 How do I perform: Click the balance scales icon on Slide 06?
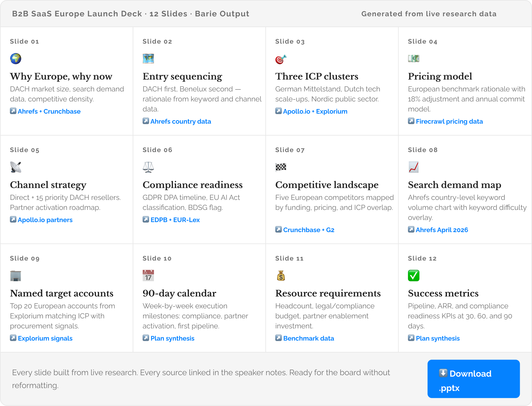148,167
